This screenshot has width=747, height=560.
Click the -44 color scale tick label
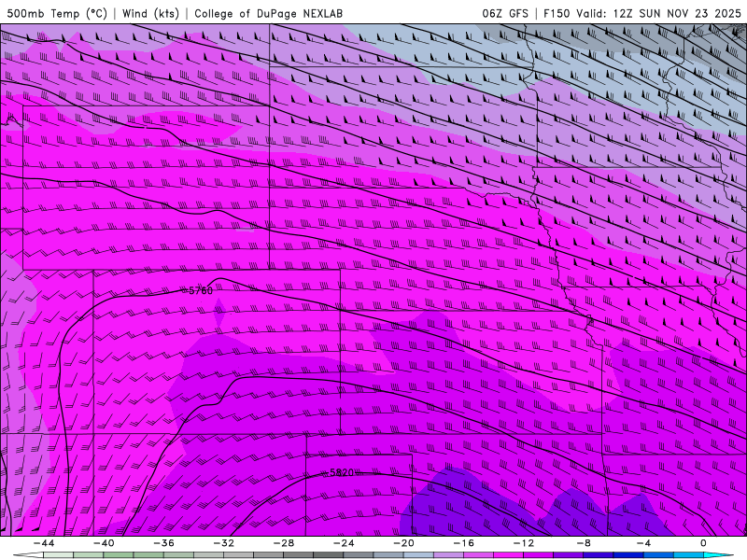click(44, 543)
